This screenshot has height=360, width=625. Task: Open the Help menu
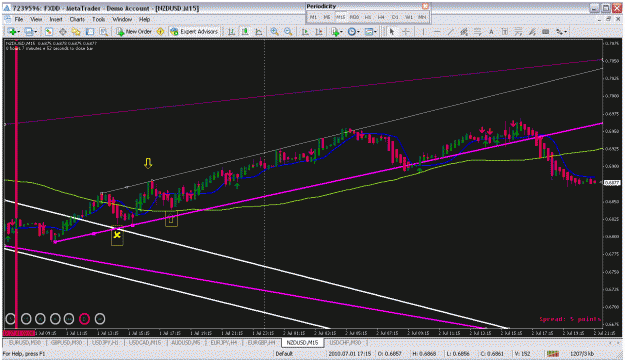[x=144, y=19]
